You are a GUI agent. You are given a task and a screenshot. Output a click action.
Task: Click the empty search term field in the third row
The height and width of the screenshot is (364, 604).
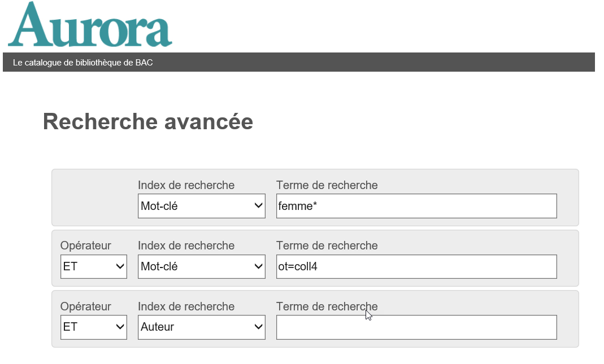(x=416, y=327)
